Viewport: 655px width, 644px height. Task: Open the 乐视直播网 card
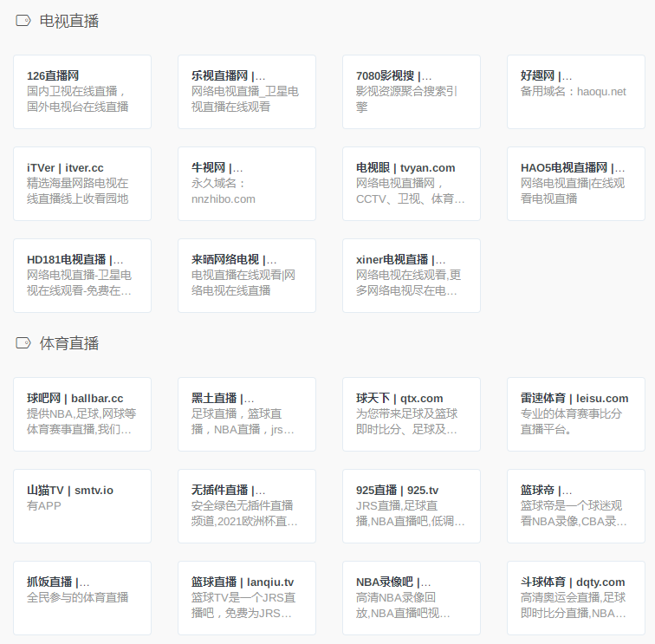[247, 92]
